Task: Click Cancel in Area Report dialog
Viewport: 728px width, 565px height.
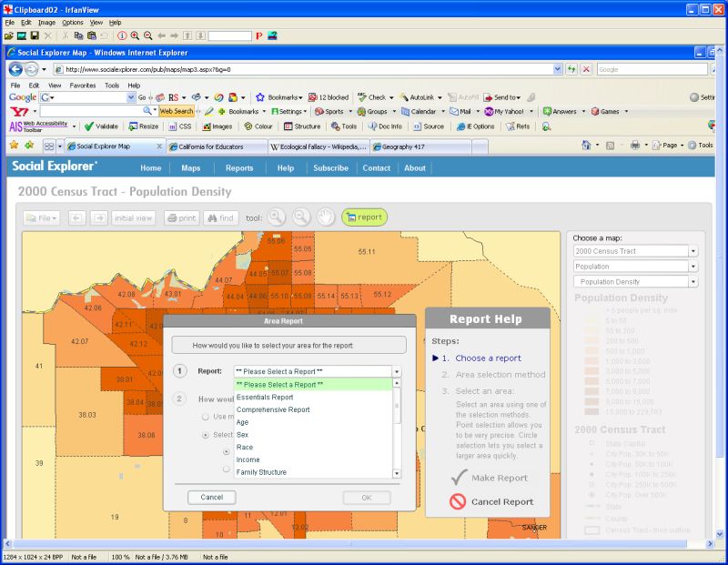Action: pyautogui.click(x=212, y=498)
